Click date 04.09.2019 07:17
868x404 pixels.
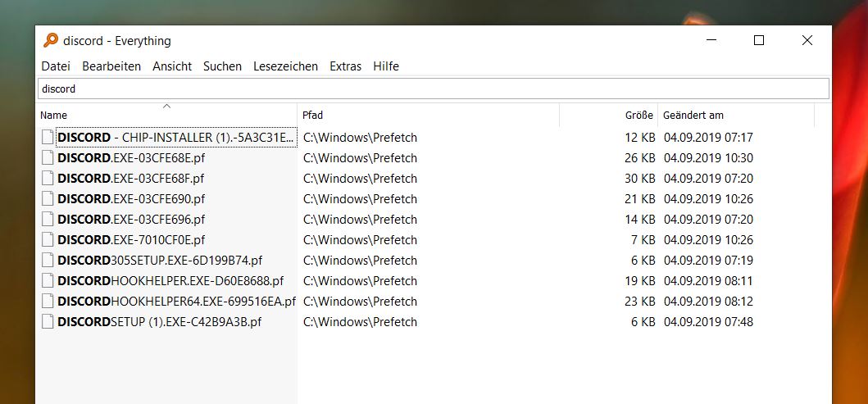pyautogui.click(x=708, y=137)
